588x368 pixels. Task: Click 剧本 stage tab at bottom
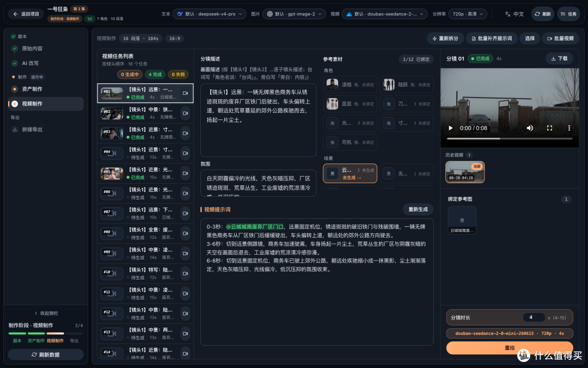click(x=17, y=341)
